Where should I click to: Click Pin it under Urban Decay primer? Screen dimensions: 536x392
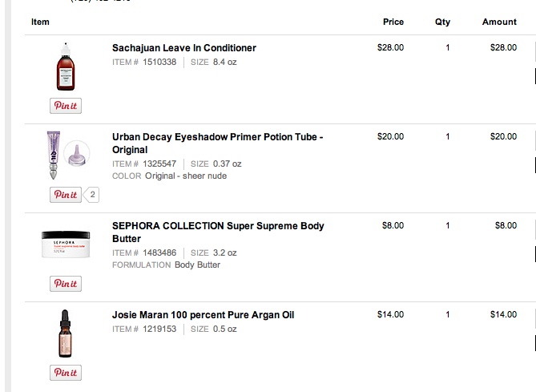[65, 194]
